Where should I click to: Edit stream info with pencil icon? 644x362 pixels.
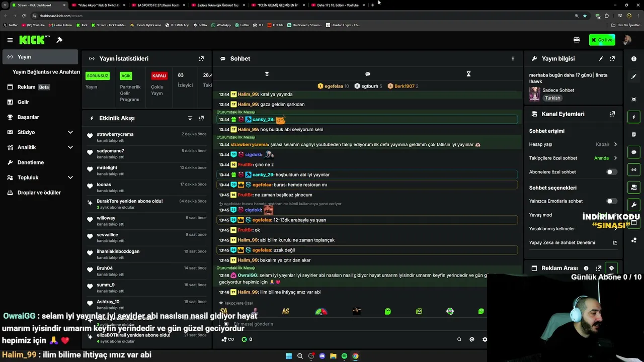click(x=601, y=59)
